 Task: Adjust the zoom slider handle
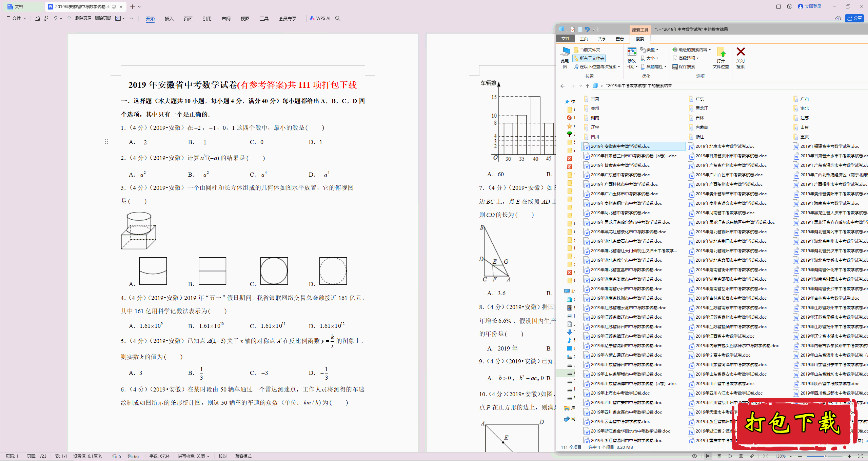coord(826,456)
